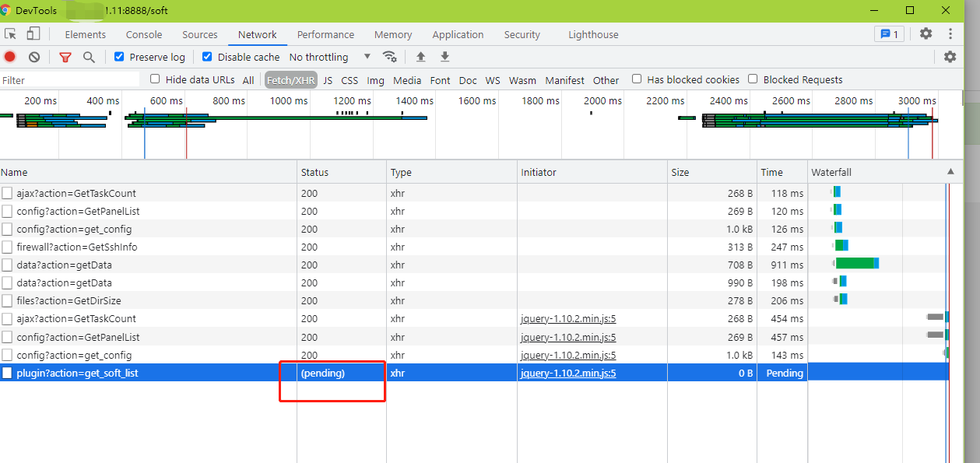Enable Has blocked cookies checkbox
980x463 pixels.
[x=637, y=79]
